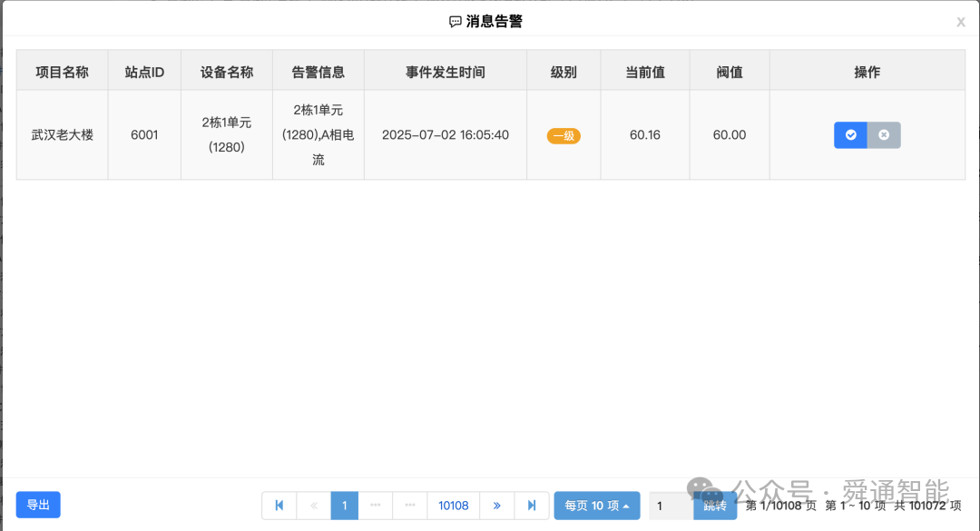Screen dimensions: 980x531
Task: Sort by the 事件发生时间 column header
Action: click(x=445, y=70)
